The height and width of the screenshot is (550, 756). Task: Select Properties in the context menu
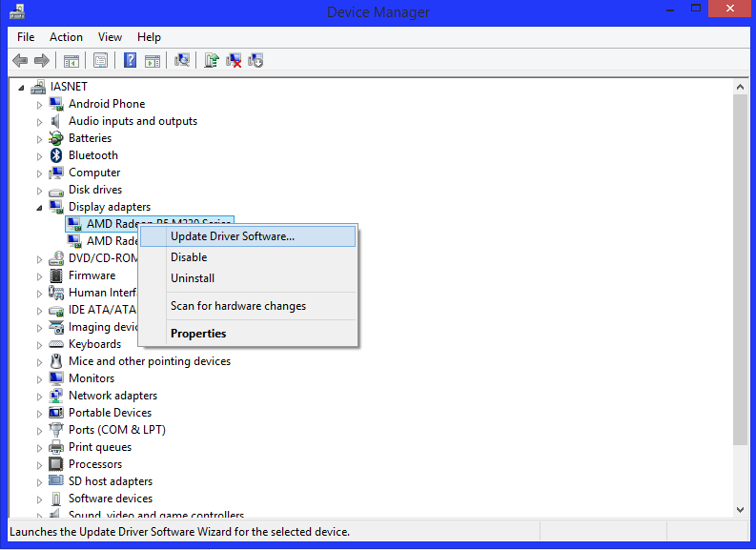(198, 334)
